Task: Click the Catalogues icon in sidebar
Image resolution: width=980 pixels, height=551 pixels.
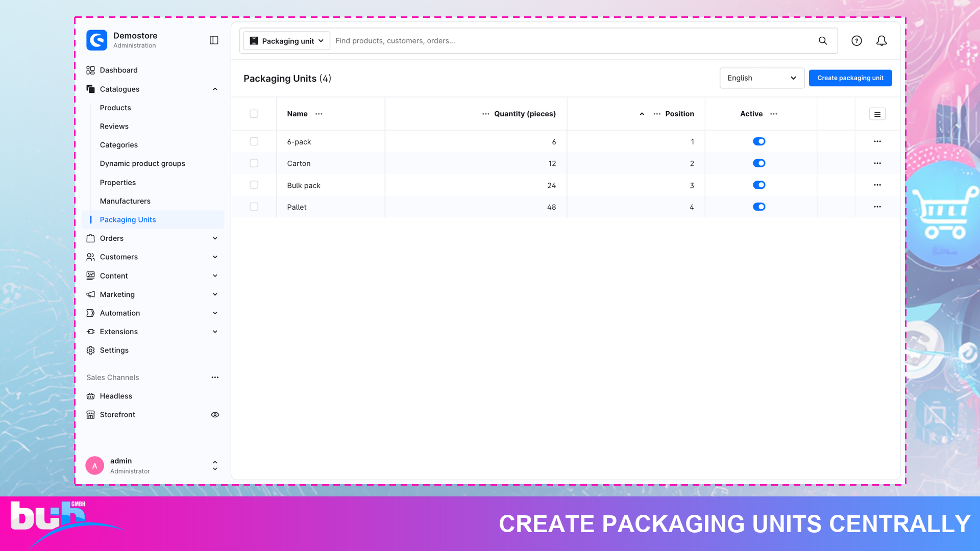Action: click(90, 89)
